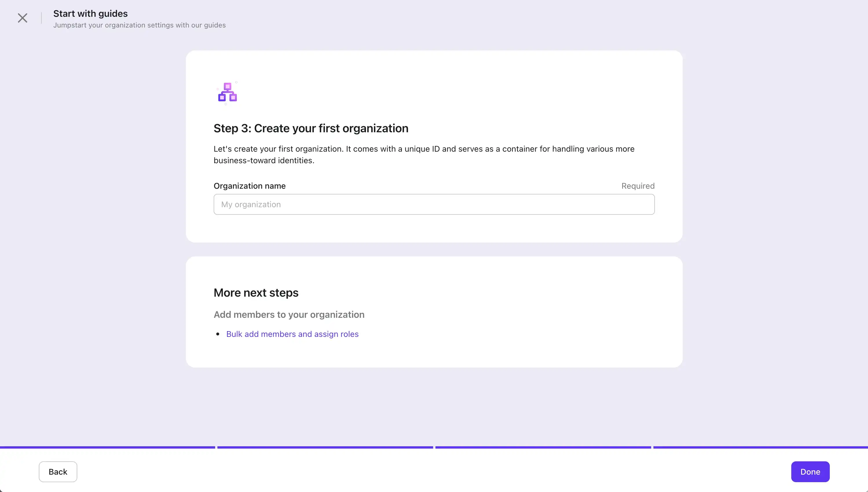Click the Step 3 Create organization heading
868x492 pixels.
click(x=311, y=128)
